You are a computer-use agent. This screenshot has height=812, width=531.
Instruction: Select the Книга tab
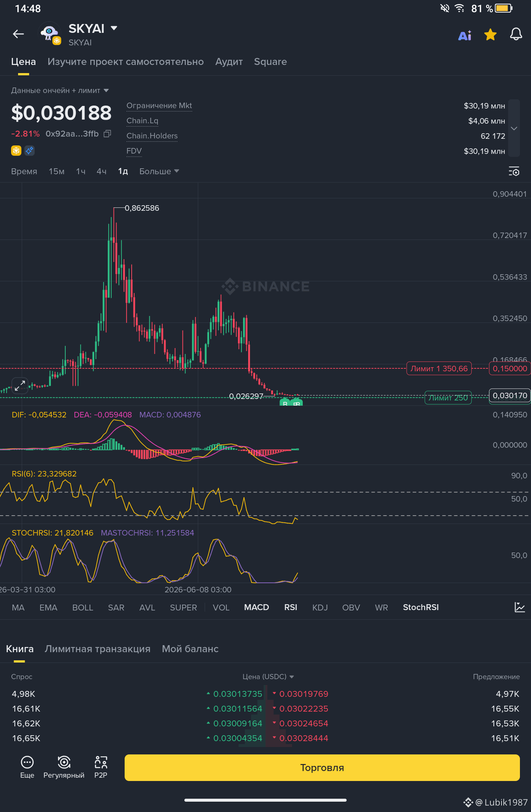(20, 649)
